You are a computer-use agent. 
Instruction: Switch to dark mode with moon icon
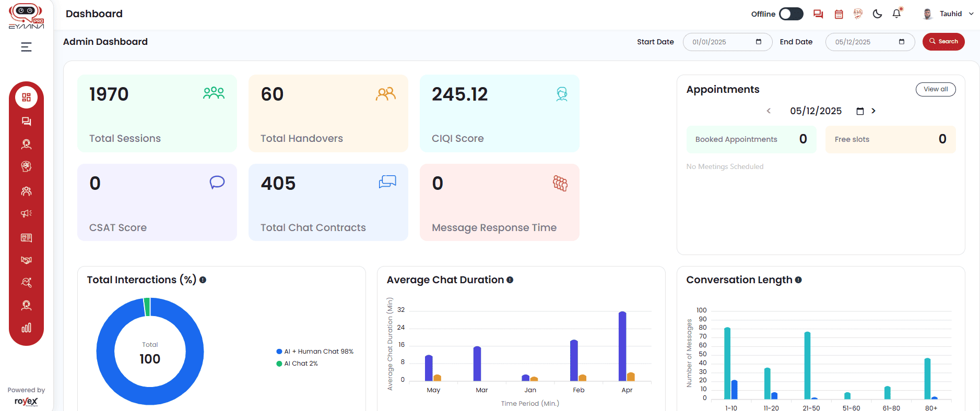pyautogui.click(x=878, y=14)
